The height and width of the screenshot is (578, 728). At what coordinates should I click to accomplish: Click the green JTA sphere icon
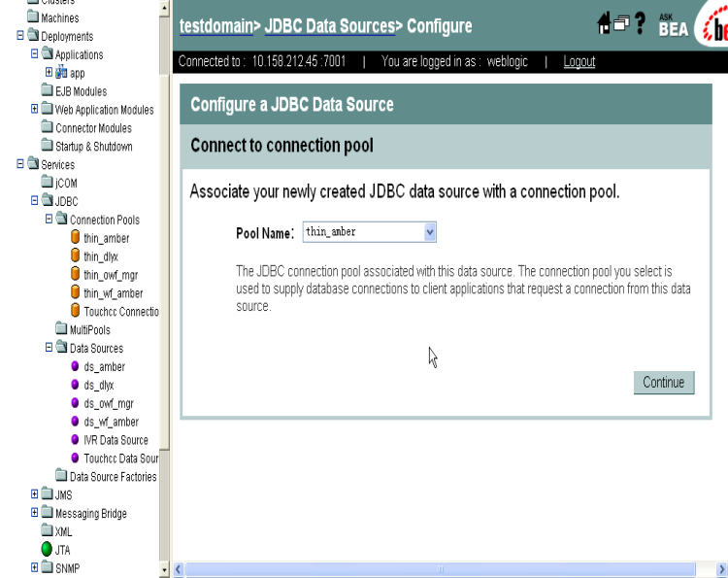tap(47, 549)
